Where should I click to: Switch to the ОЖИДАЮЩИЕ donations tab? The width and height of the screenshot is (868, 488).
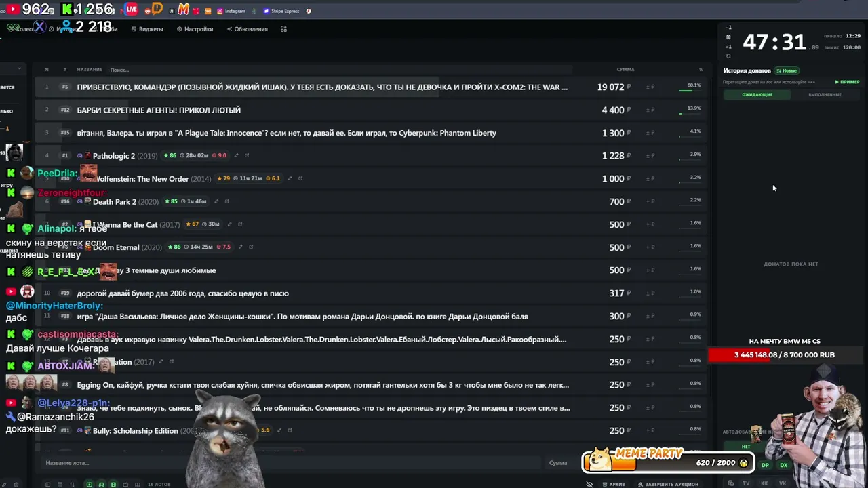pyautogui.click(x=757, y=94)
